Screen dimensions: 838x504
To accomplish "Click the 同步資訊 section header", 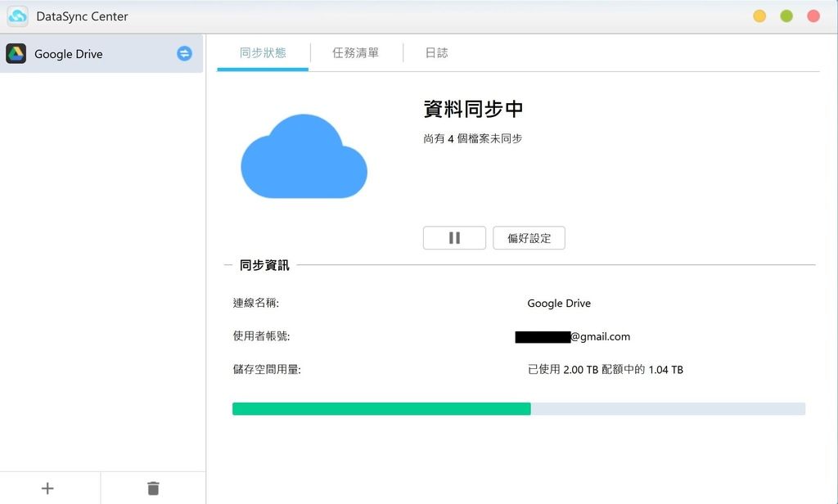I will 264,265.
